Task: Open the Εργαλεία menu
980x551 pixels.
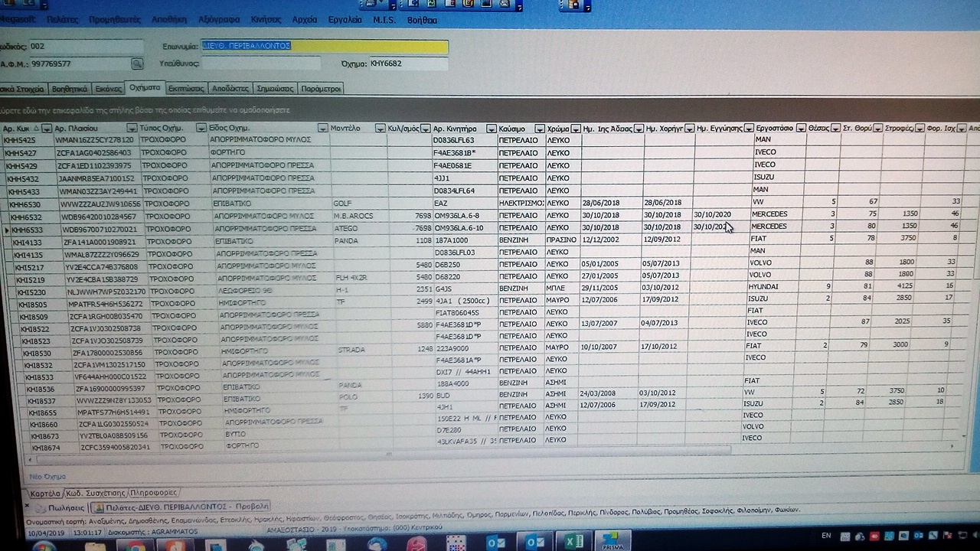Action: coord(344,20)
